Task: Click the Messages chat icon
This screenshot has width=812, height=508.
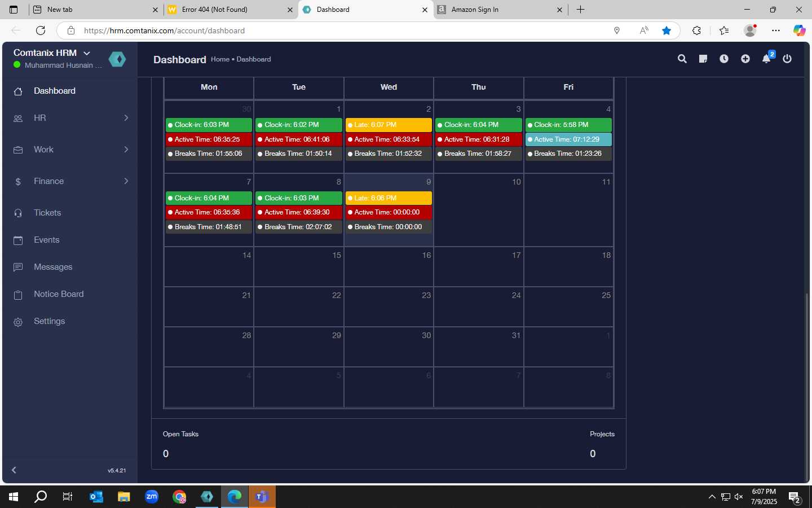Action: (x=18, y=267)
